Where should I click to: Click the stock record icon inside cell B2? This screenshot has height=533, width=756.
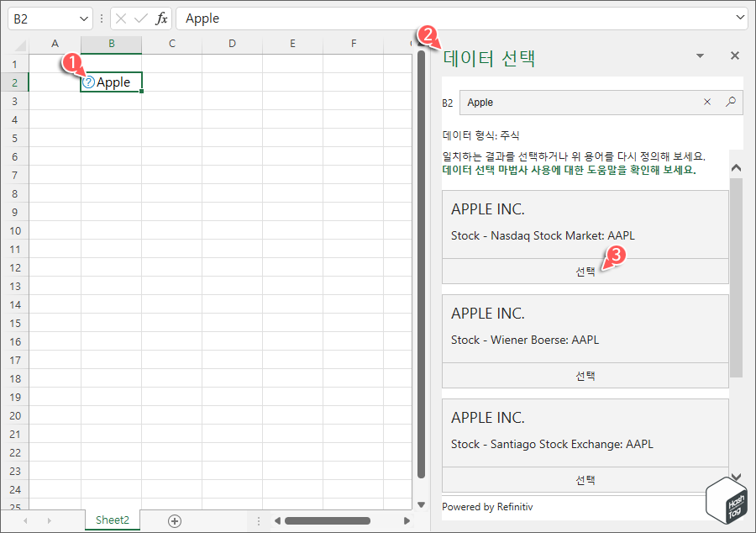pyautogui.click(x=87, y=82)
